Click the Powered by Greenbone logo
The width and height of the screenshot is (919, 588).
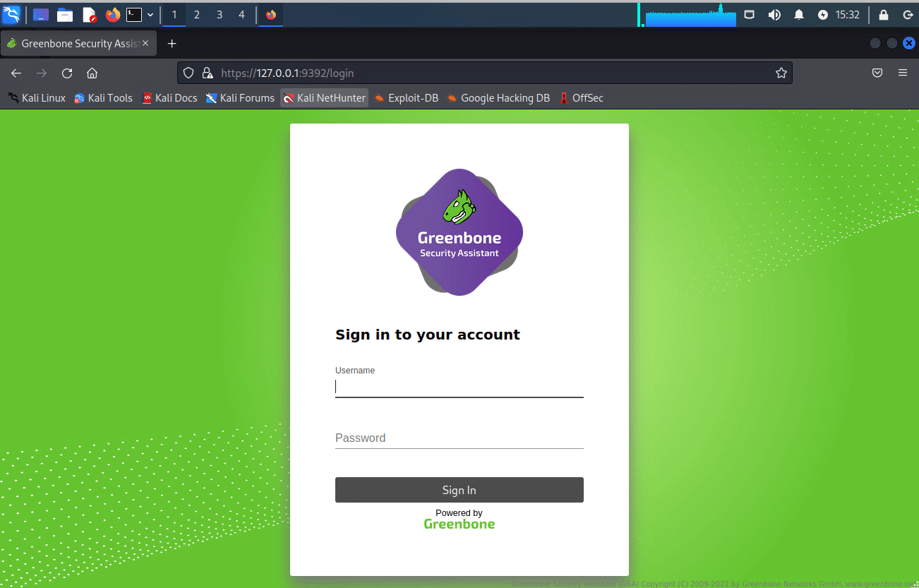coord(459,519)
